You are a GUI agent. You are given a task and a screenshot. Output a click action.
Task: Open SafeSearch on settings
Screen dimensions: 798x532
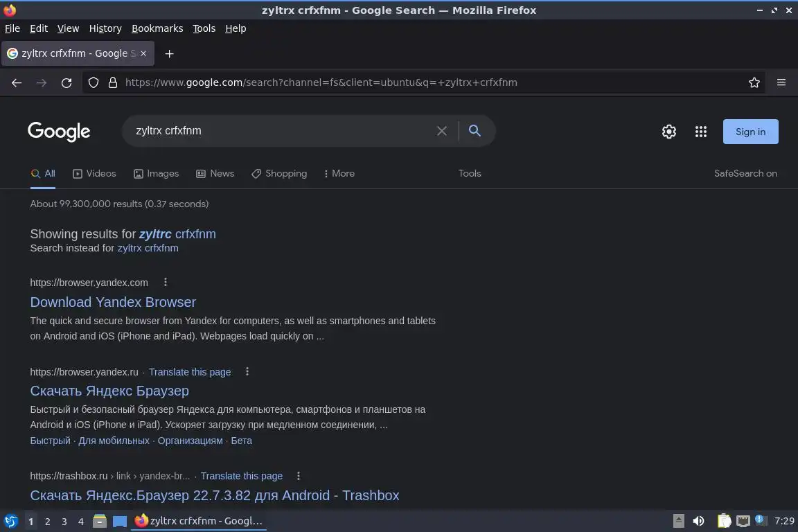pos(745,174)
